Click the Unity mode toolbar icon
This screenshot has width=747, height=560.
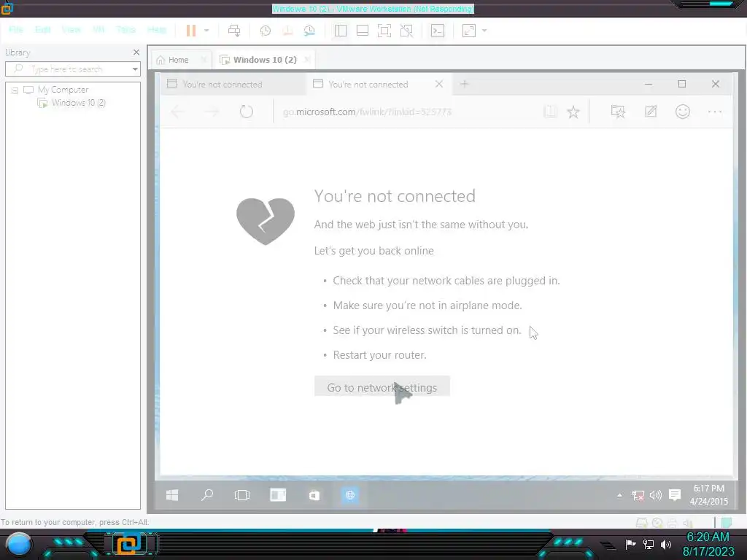[x=406, y=31]
